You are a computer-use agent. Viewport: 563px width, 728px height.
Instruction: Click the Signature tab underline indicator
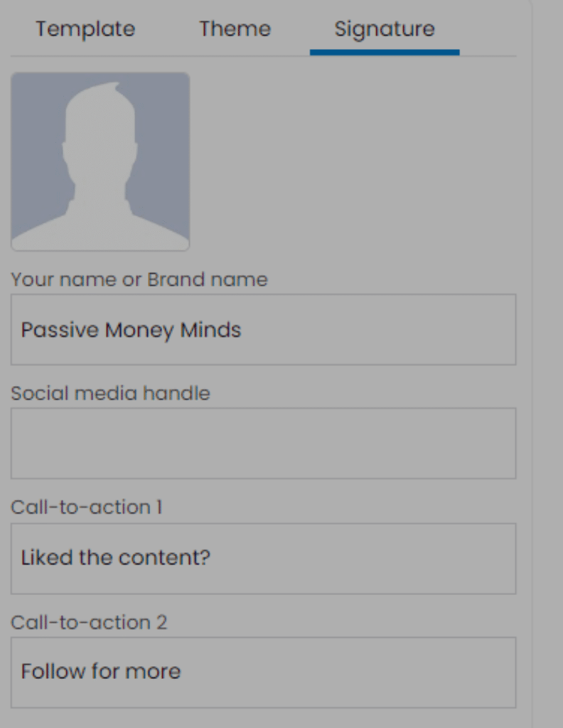pyautogui.click(x=383, y=50)
